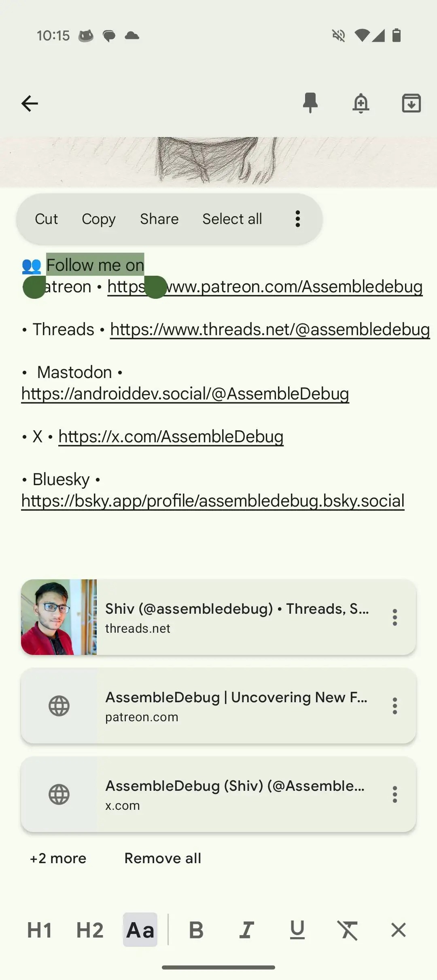Archive the note with archive icon
This screenshot has height=980, width=437.
pyautogui.click(x=411, y=103)
